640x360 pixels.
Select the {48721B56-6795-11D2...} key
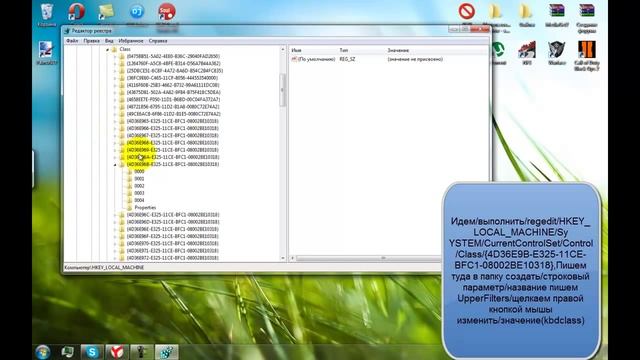173,107
